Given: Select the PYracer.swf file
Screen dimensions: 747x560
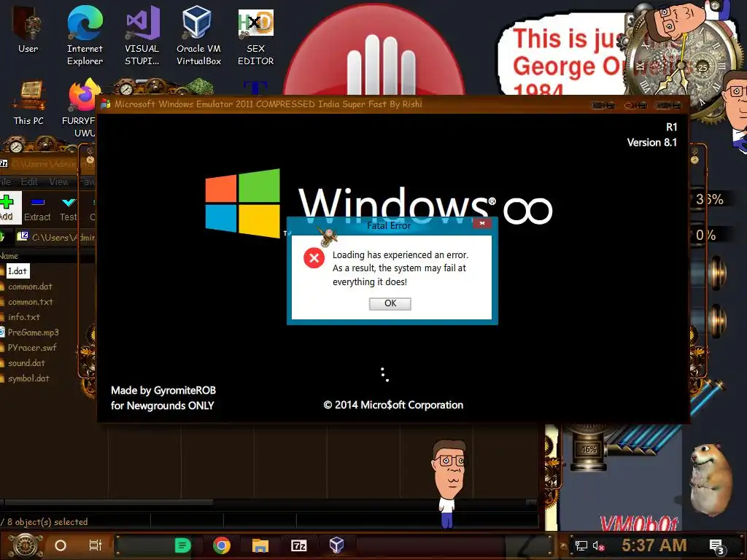Looking at the screenshot, I should pos(32,348).
